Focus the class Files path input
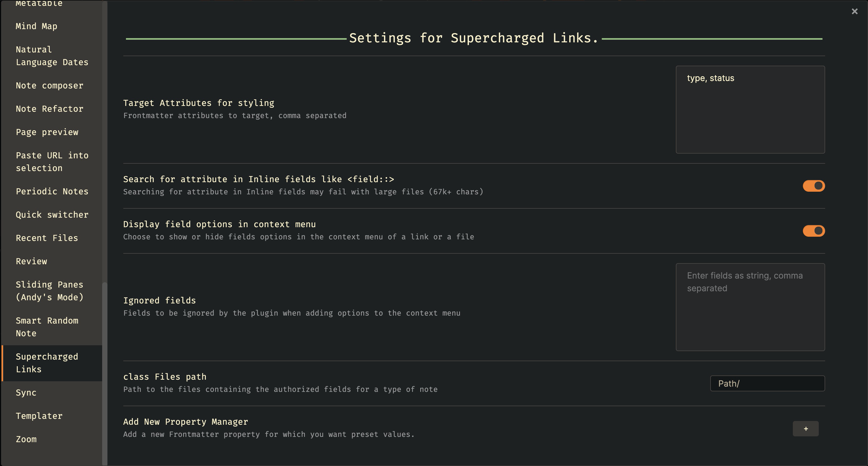 (767, 383)
